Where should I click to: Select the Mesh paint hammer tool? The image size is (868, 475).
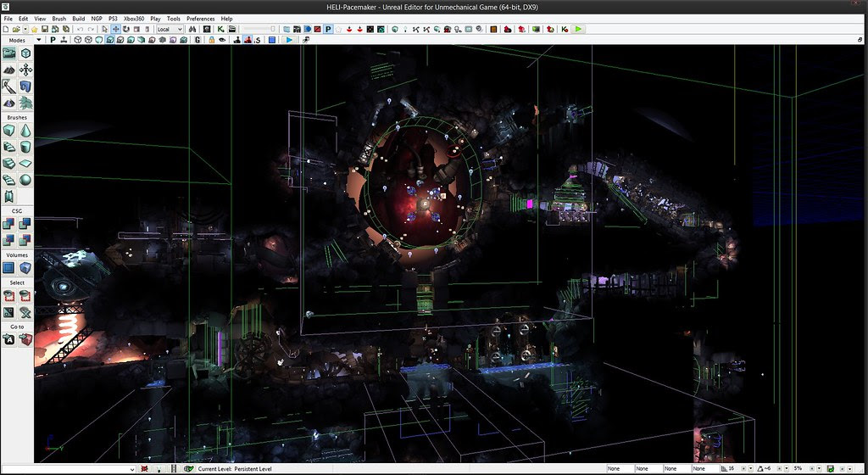click(x=8, y=87)
